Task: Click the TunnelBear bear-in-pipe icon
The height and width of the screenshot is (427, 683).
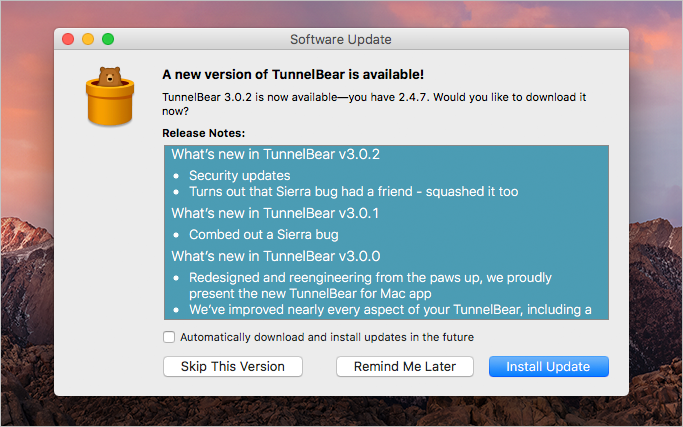Action: click(110, 96)
